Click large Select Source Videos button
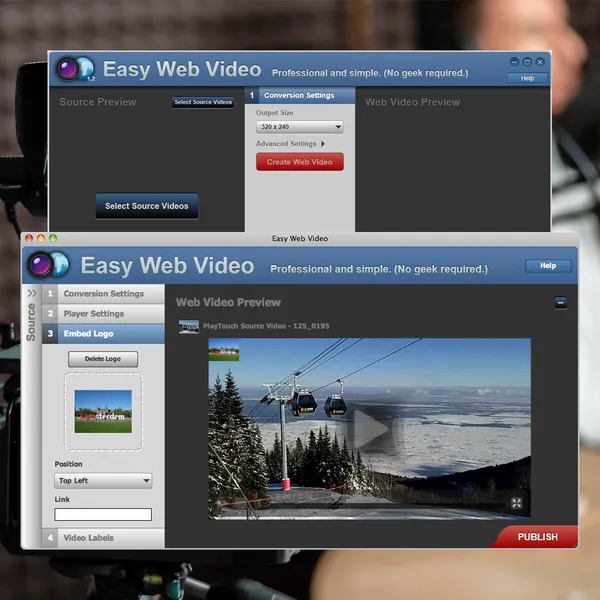 pyautogui.click(x=147, y=206)
